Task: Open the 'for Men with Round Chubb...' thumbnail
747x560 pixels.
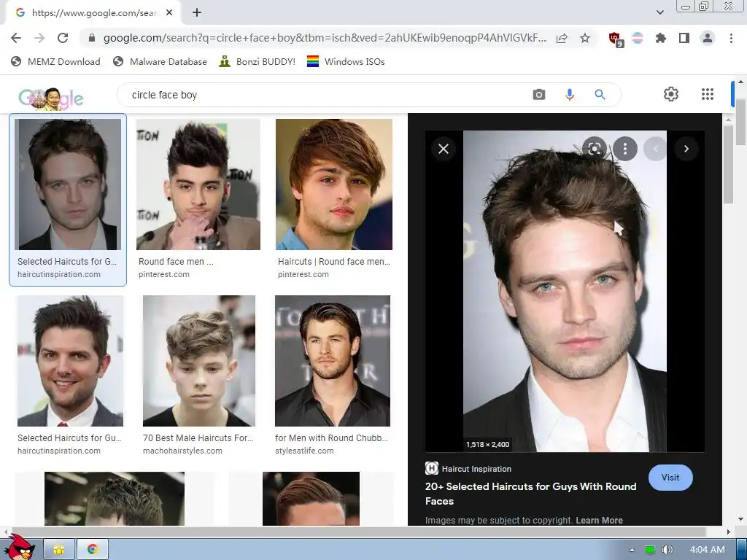Action: pyautogui.click(x=333, y=361)
